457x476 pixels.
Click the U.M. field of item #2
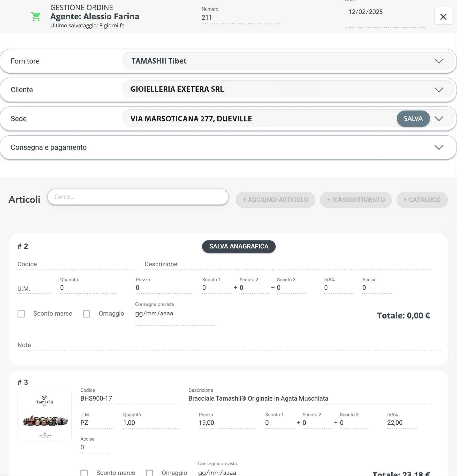34,288
